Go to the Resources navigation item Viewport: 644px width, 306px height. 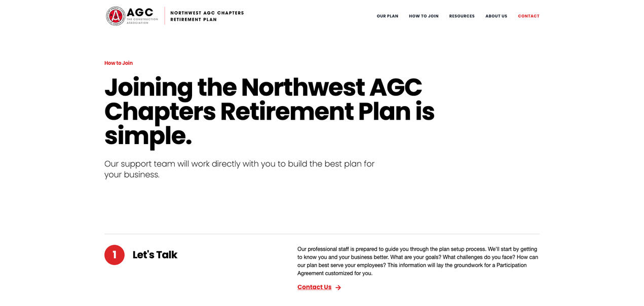pos(462,16)
